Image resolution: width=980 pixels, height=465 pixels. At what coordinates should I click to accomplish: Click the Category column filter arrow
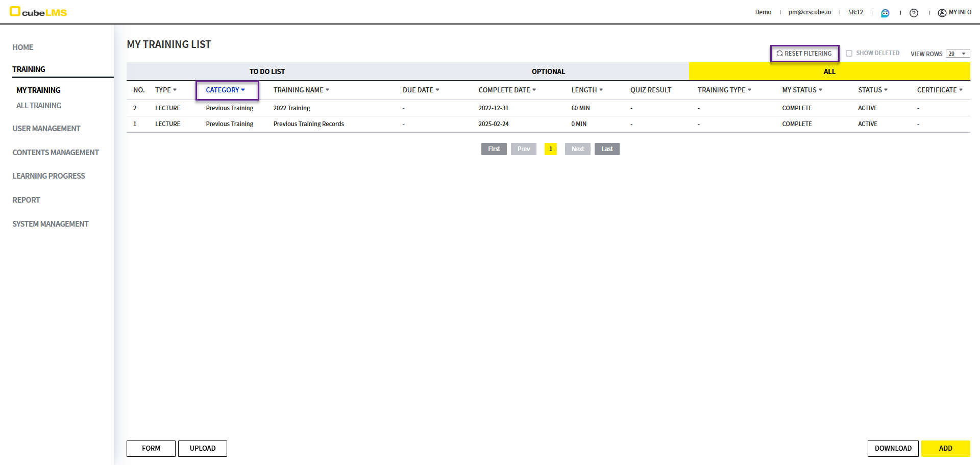243,90
